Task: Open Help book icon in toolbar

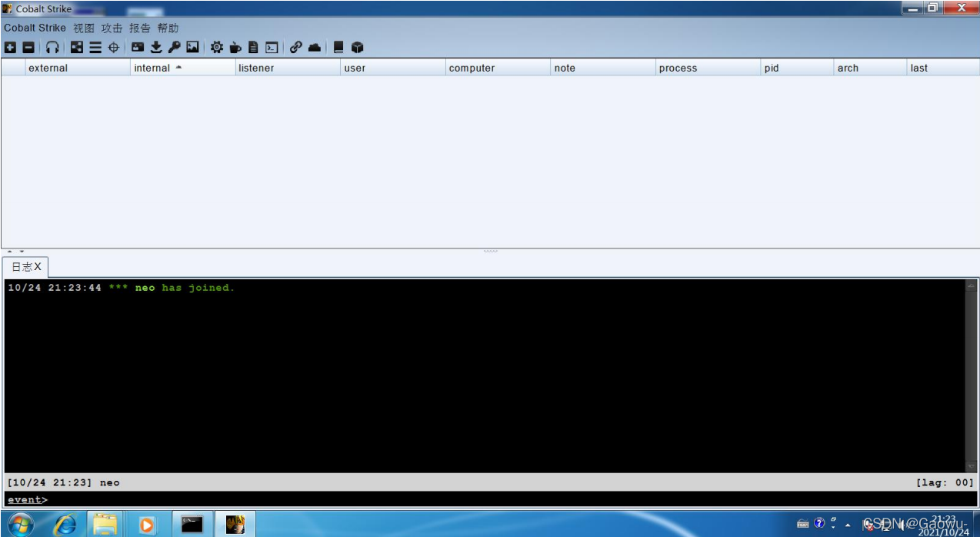Action: [338, 48]
